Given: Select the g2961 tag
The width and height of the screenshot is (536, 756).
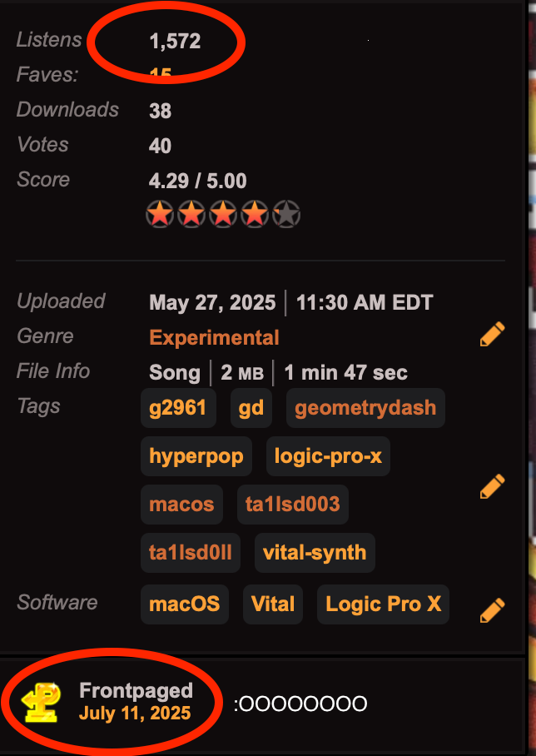Looking at the screenshot, I should click(x=178, y=408).
